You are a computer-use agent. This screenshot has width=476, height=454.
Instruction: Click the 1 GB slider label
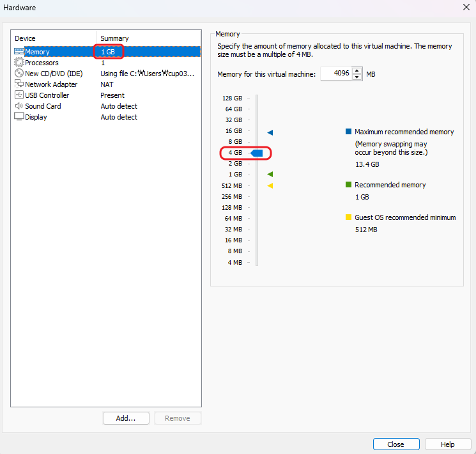[235, 175]
